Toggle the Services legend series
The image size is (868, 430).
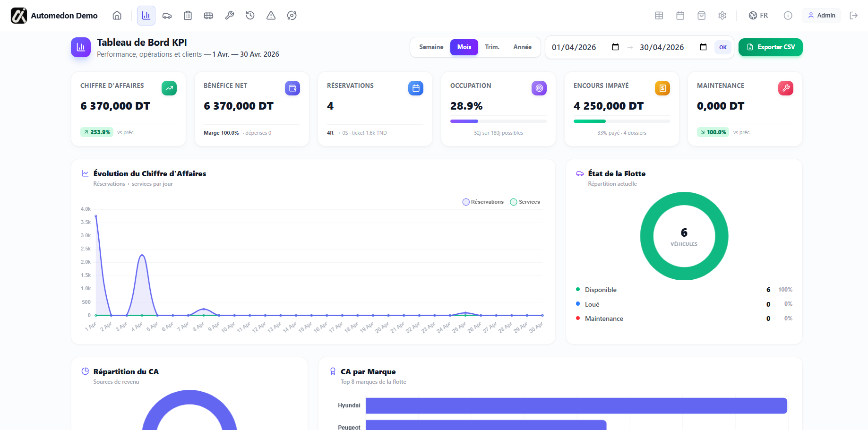point(525,202)
